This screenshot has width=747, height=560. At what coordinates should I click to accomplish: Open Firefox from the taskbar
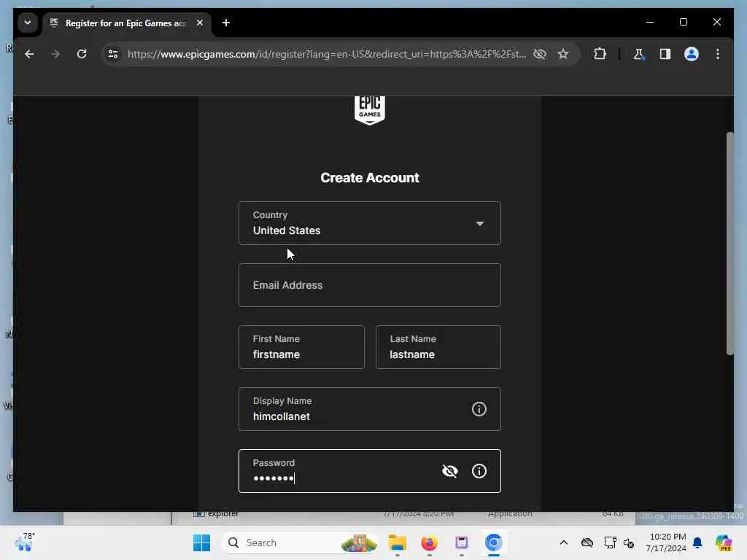(429, 542)
